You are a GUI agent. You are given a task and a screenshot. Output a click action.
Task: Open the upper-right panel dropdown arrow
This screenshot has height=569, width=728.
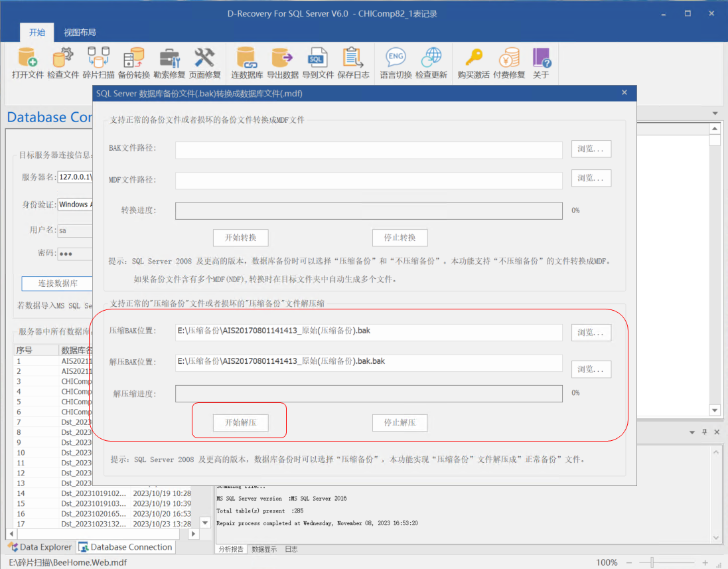(715, 114)
